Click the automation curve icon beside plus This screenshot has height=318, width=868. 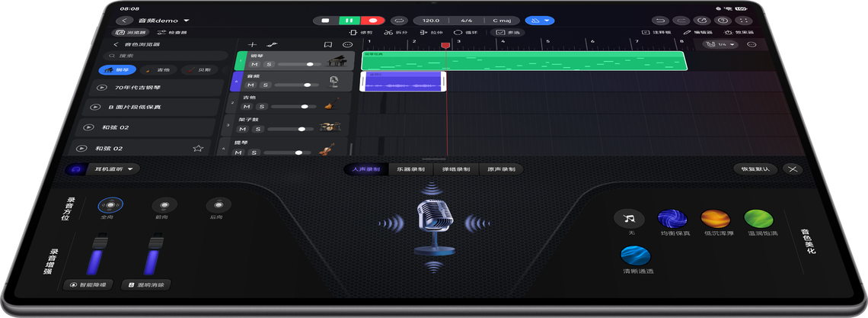[272, 44]
